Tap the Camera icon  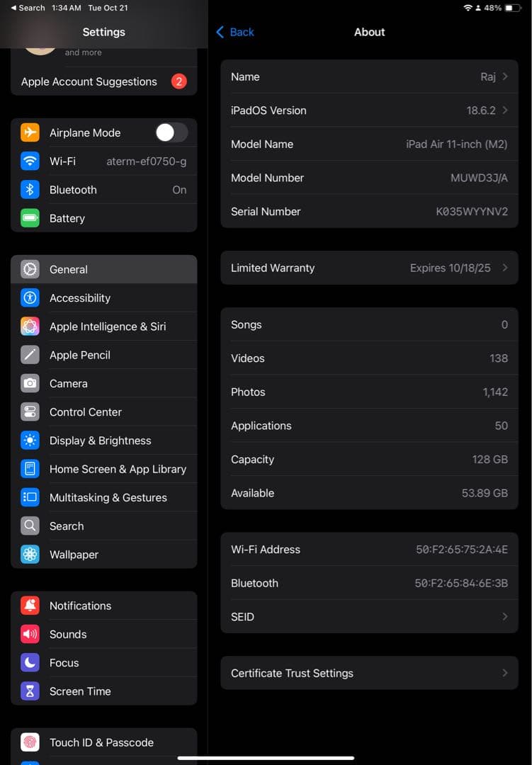[x=30, y=383]
